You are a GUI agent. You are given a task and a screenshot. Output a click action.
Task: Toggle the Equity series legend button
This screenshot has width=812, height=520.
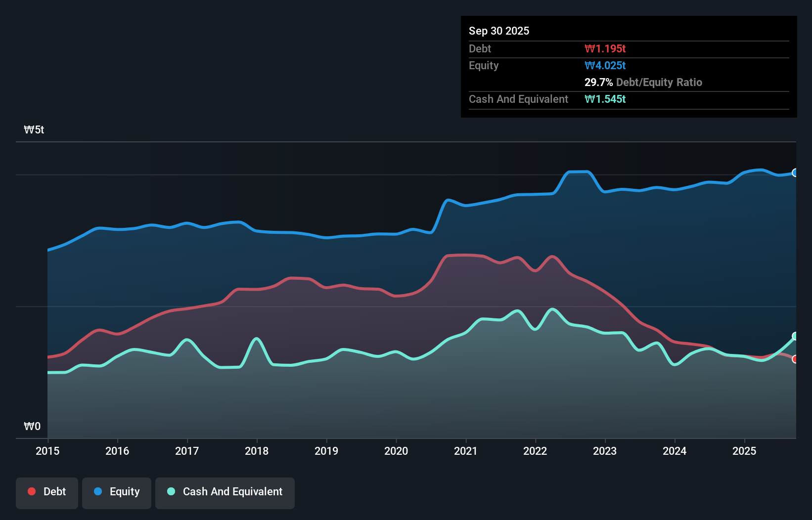tap(117, 493)
